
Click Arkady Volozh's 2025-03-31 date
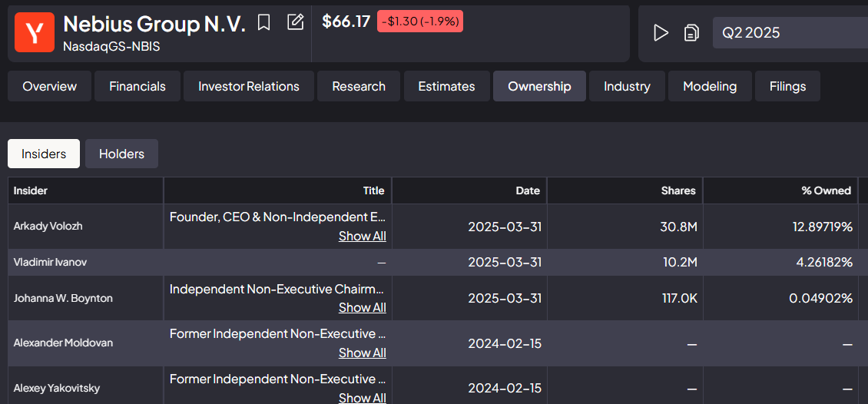505,227
